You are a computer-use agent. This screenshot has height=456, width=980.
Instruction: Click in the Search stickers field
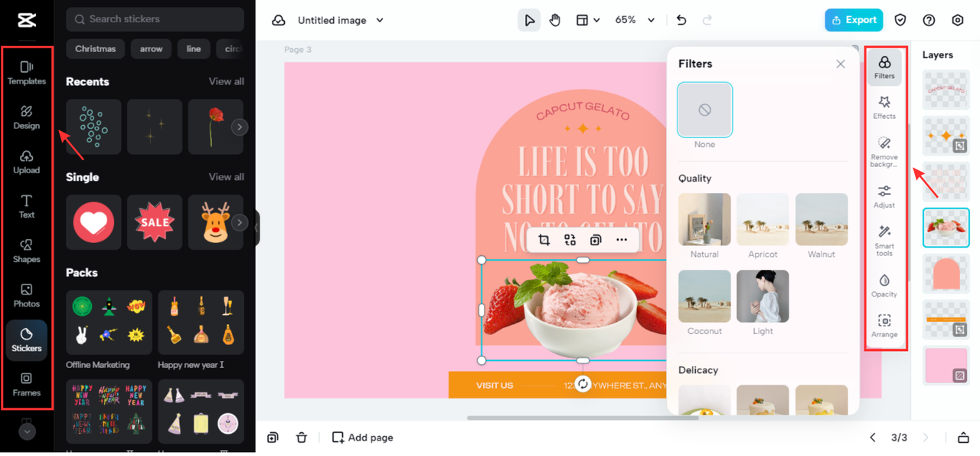[155, 19]
